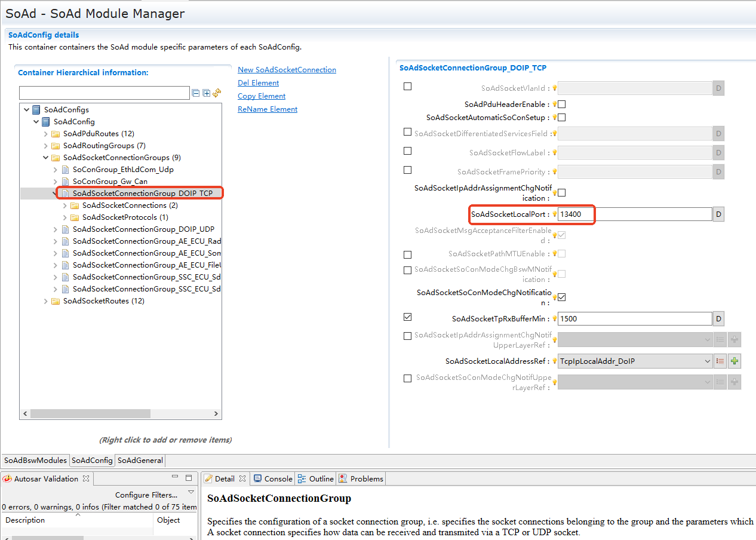This screenshot has width=756, height=540.
Task: Click the New SoAdSocketConnection link
Action: (x=287, y=70)
